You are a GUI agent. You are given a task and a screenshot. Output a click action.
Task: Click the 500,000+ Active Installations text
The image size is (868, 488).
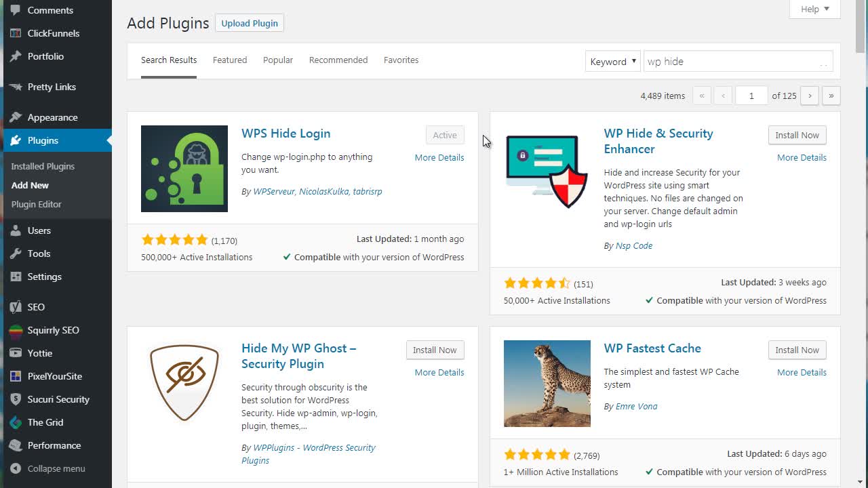pyautogui.click(x=197, y=258)
